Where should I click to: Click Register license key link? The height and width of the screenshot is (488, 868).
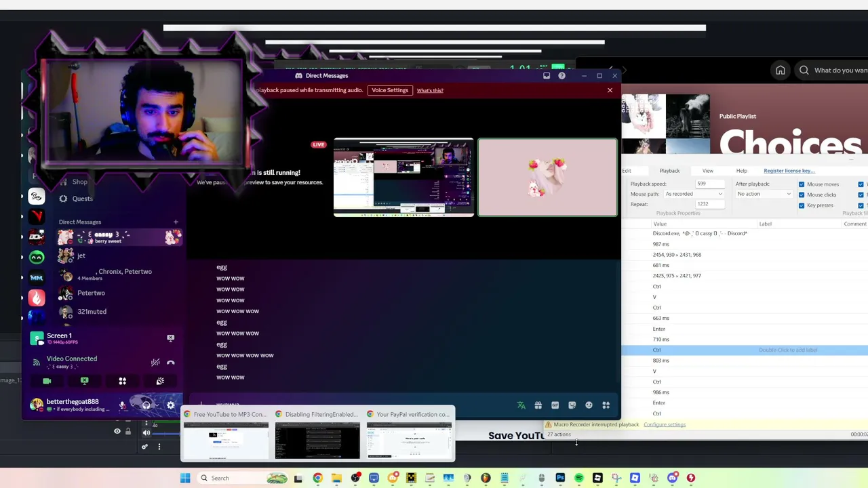coord(789,171)
